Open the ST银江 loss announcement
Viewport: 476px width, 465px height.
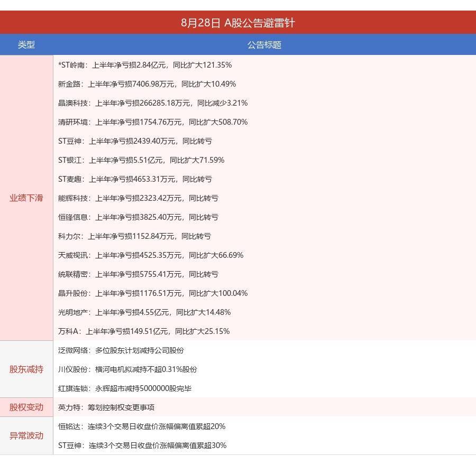pos(141,160)
